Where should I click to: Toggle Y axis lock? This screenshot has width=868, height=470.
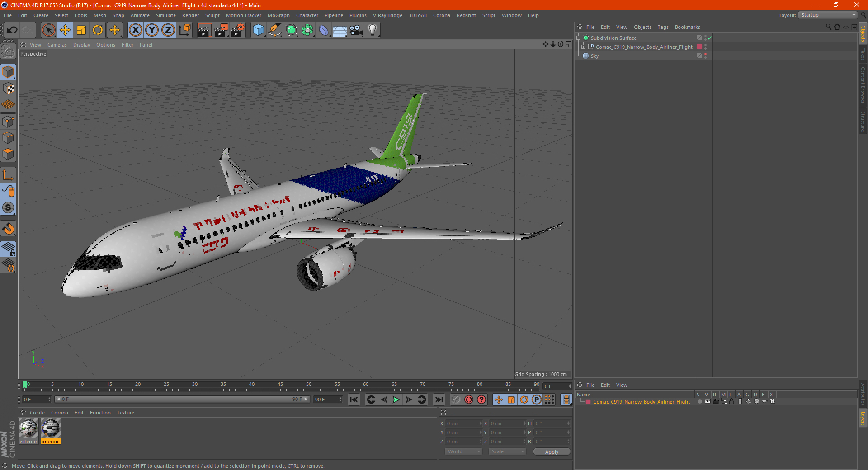click(x=152, y=30)
